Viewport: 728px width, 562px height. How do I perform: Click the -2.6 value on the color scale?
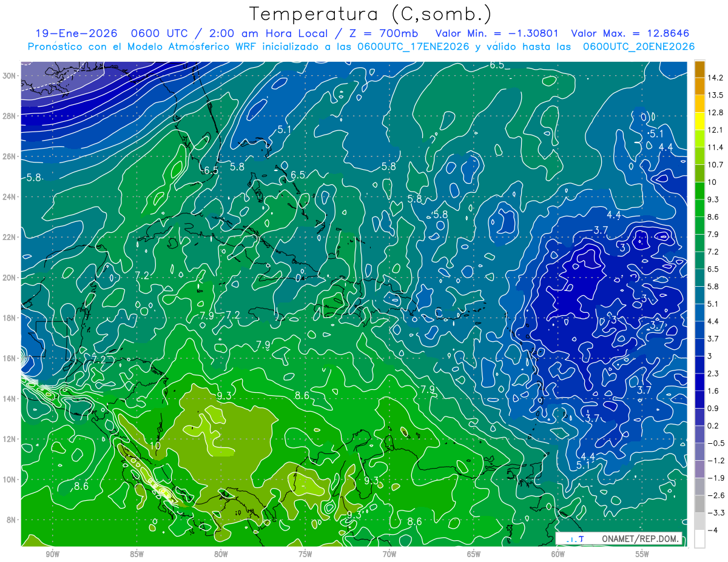pos(715,495)
